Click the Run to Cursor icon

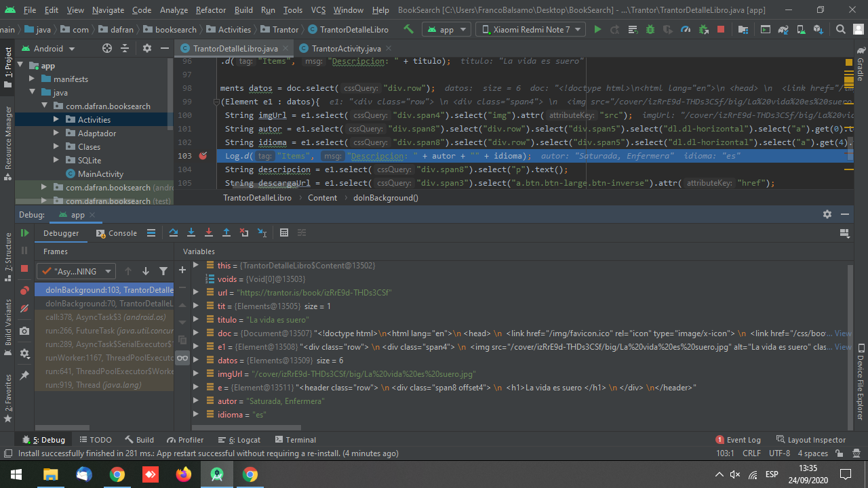pos(262,232)
